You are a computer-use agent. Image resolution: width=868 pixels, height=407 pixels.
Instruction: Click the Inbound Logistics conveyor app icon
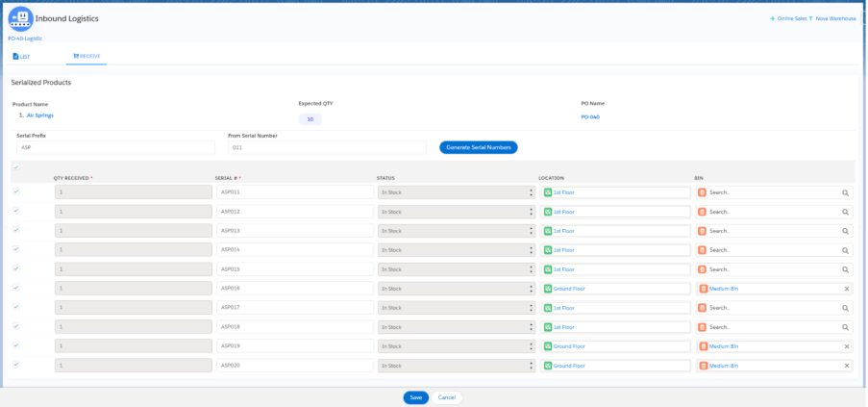(x=21, y=18)
